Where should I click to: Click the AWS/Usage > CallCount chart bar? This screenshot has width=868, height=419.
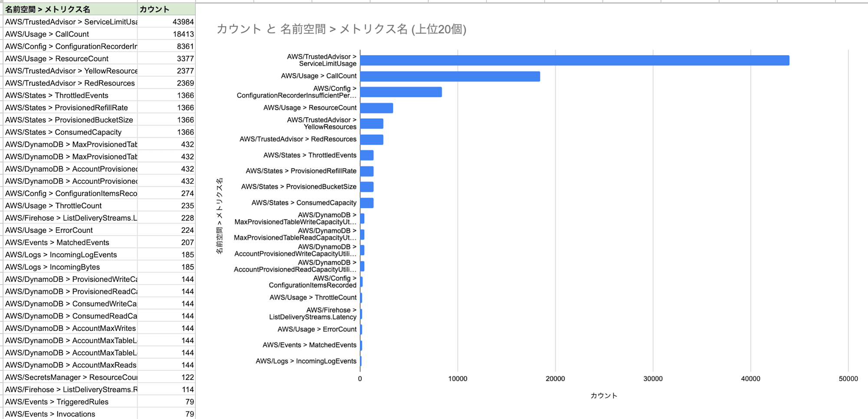pyautogui.click(x=450, y=76)
